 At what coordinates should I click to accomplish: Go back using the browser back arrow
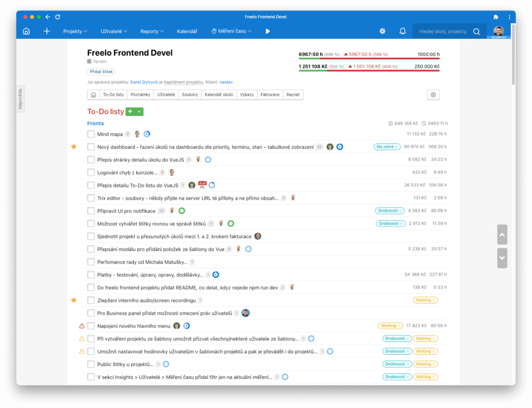point(48,17)
